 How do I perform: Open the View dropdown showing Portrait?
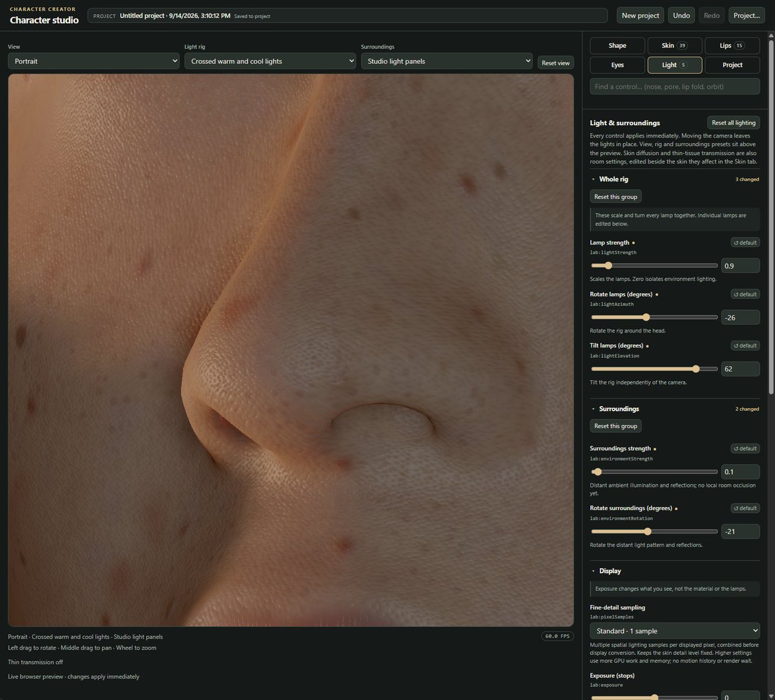point(94,61)
